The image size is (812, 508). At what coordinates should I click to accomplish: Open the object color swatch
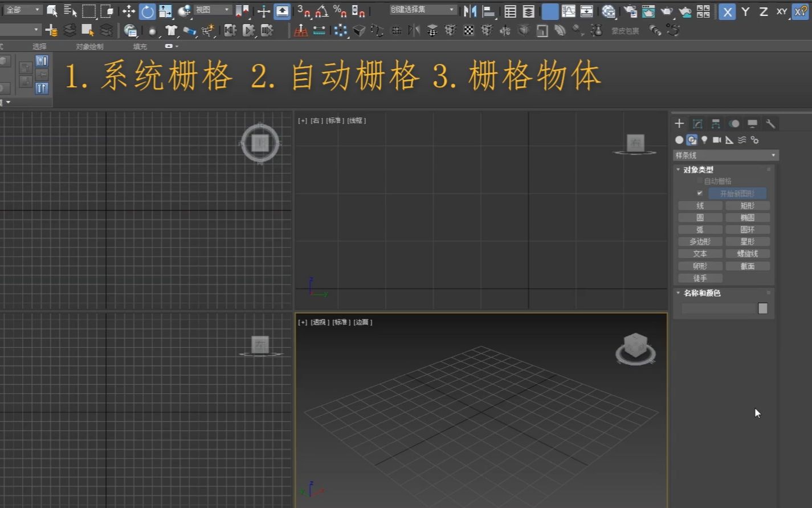point(762,308)
